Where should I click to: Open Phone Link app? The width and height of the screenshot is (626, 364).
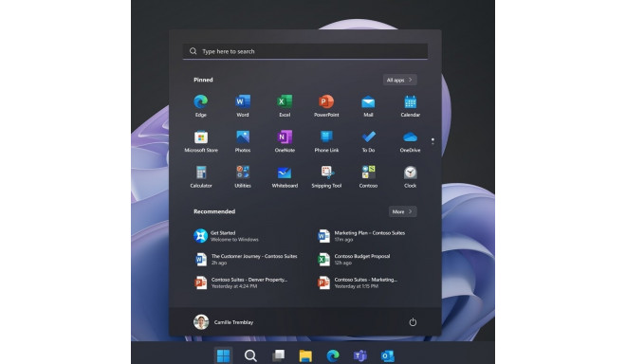click(x=326, y=141)
